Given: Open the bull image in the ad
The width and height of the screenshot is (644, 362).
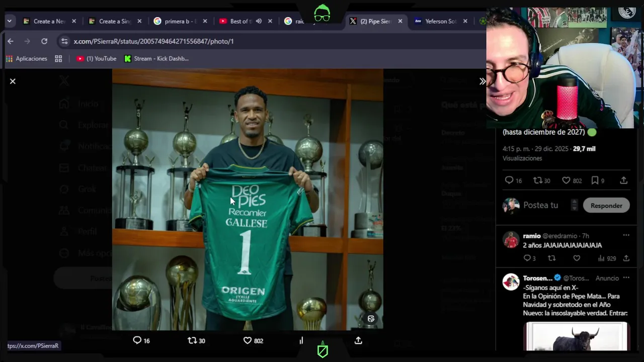Looking at the screenshot, I should pos(576,336).
